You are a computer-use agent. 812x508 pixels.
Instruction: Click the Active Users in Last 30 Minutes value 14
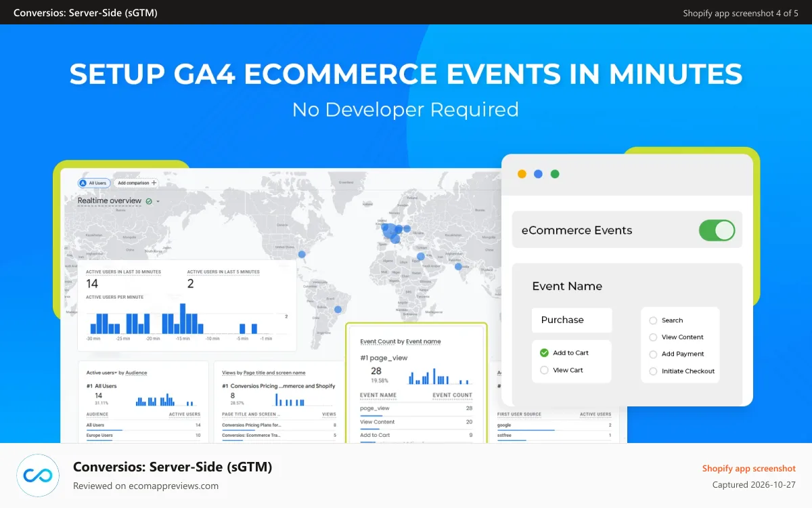92,284
